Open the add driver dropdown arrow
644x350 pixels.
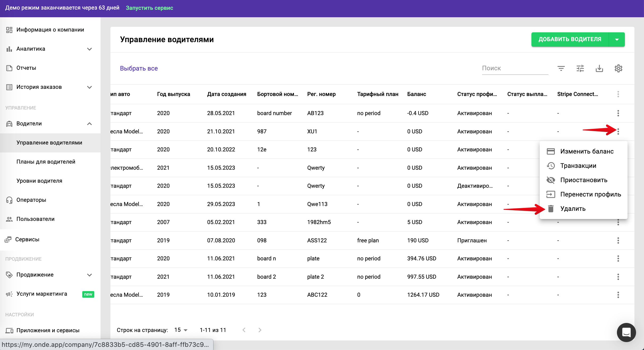click(617, 40)
